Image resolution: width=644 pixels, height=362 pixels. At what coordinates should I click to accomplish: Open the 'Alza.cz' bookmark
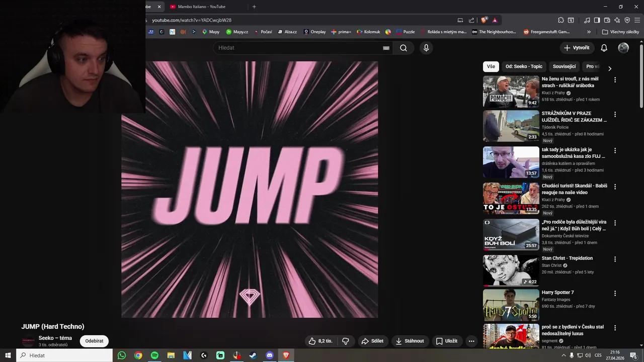pos(287,32)
